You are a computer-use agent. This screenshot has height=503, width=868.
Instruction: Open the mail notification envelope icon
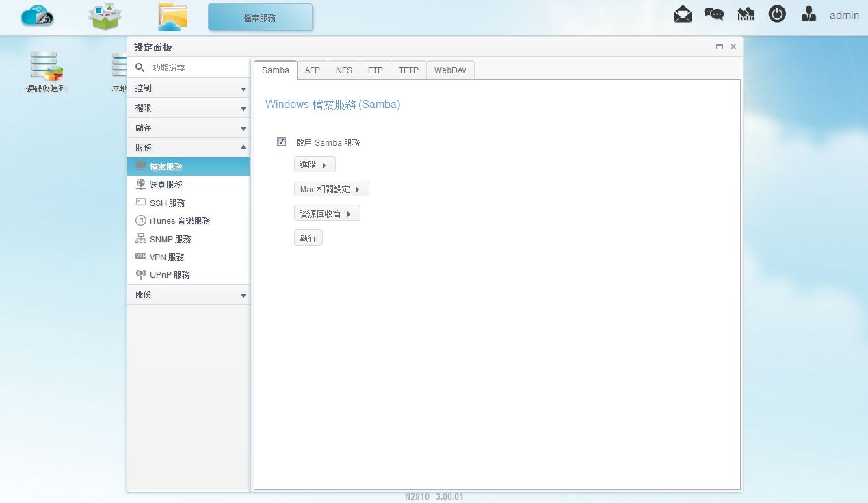(x=683, y=14)
